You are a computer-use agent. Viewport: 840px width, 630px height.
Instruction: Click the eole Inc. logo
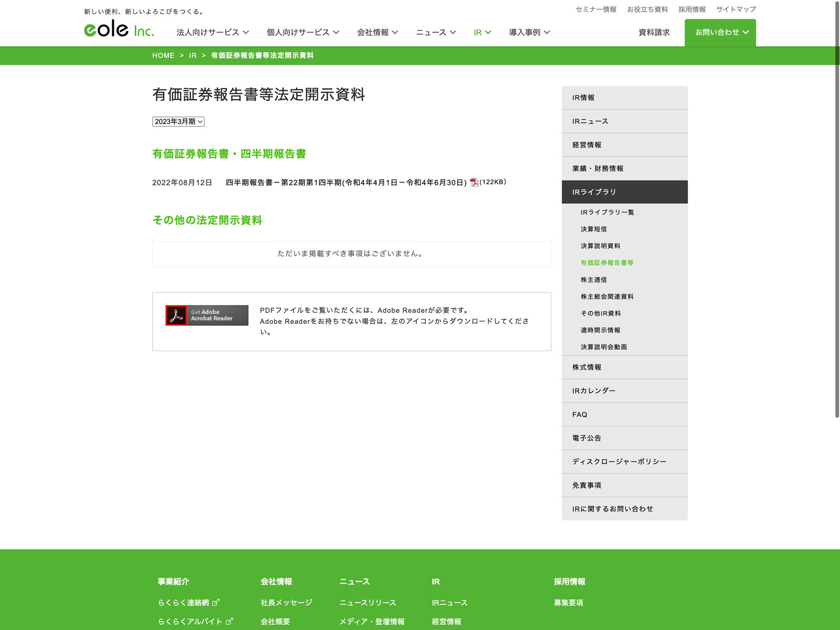(119, 29)
